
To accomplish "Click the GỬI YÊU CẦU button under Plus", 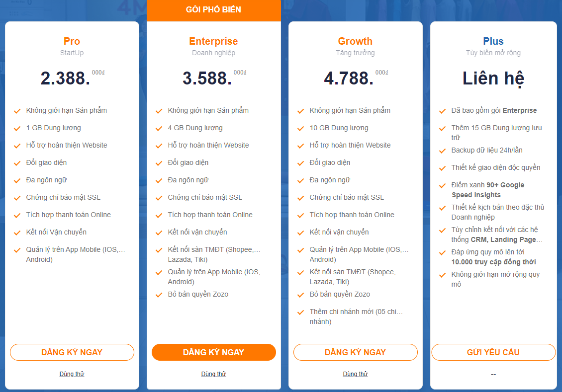I will (x=493, y=352).
